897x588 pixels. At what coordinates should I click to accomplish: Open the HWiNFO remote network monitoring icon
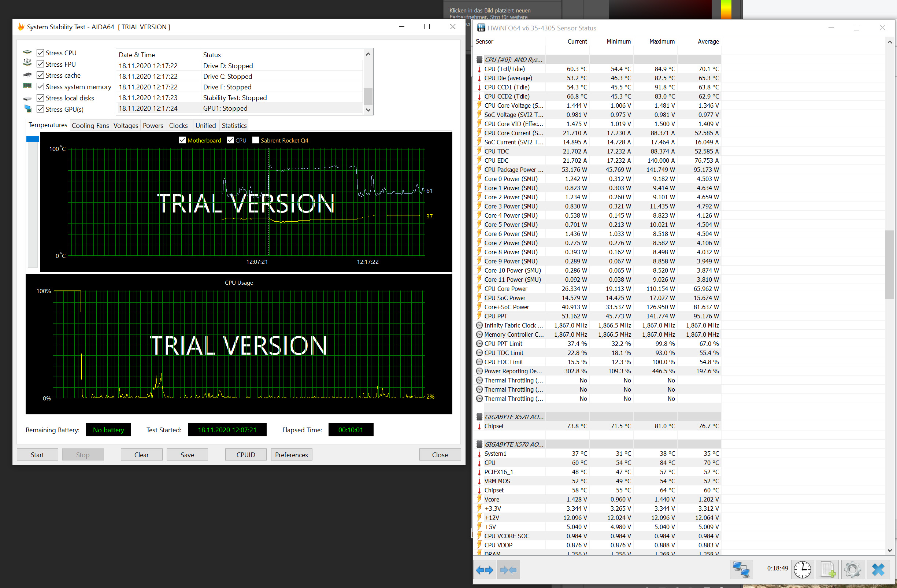point(741,569)
